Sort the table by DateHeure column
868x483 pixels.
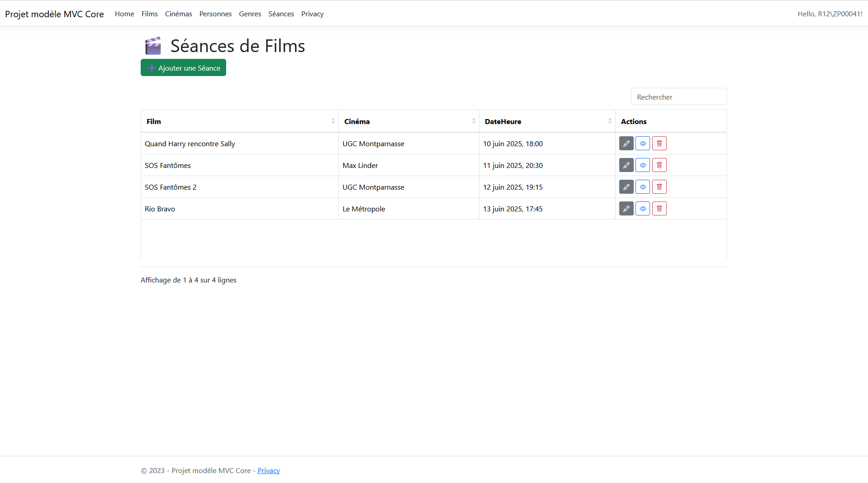[547, 121]
